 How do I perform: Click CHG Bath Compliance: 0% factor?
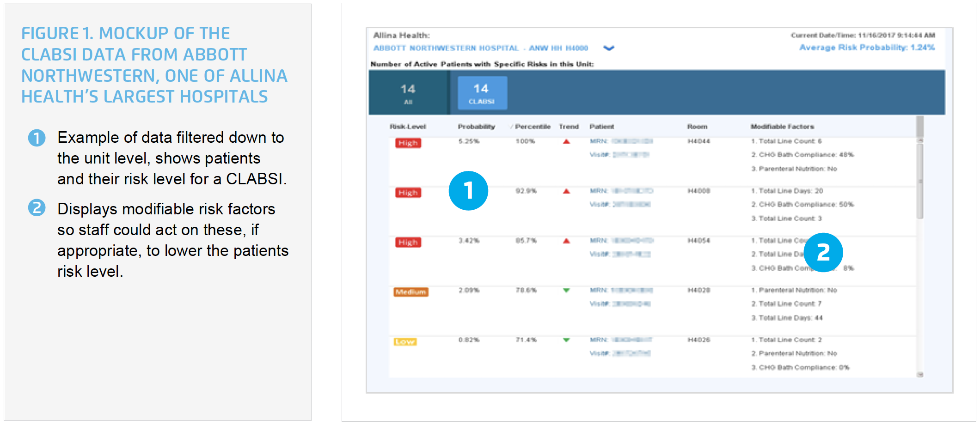pyautogui.click(x=800, y=368)
